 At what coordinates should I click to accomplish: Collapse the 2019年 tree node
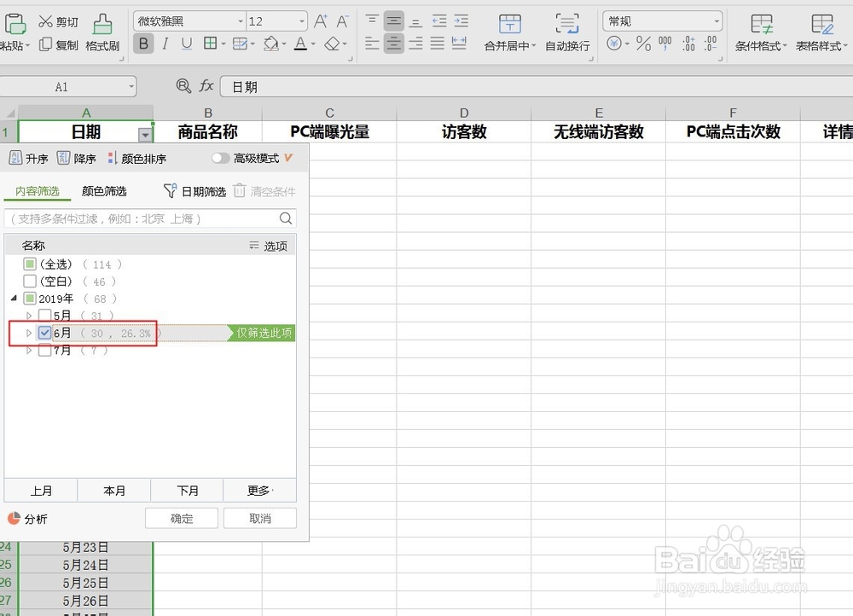13,299
